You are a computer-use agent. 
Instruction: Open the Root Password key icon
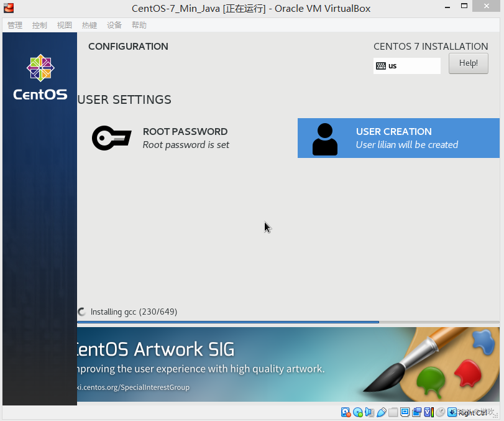click(111, 138)
